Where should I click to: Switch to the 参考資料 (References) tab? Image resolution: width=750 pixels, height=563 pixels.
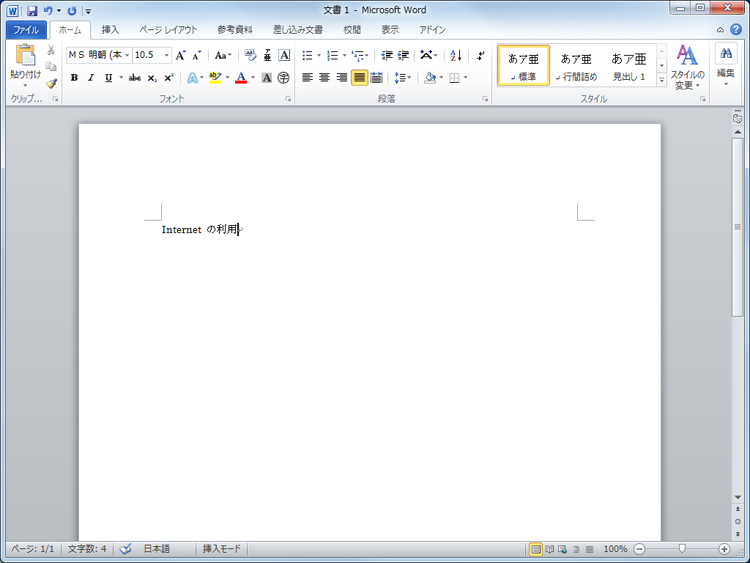pyautogui.click(x=235, y=30)
